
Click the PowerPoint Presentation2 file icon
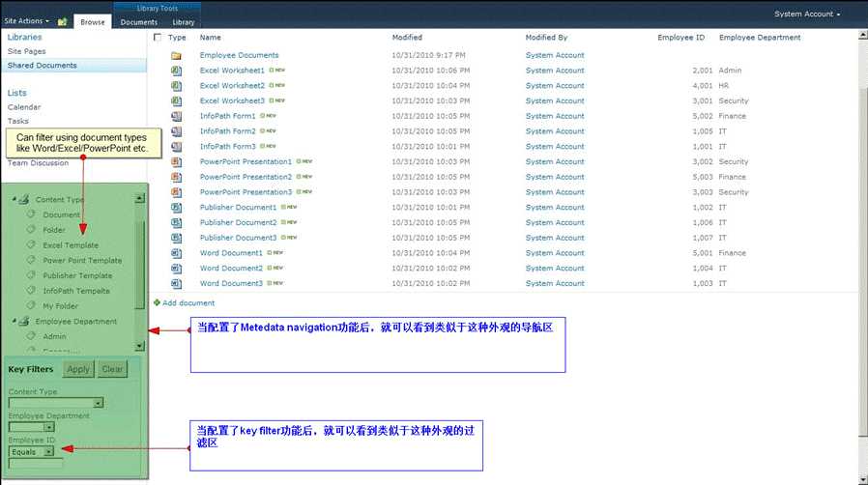(176, 177)
